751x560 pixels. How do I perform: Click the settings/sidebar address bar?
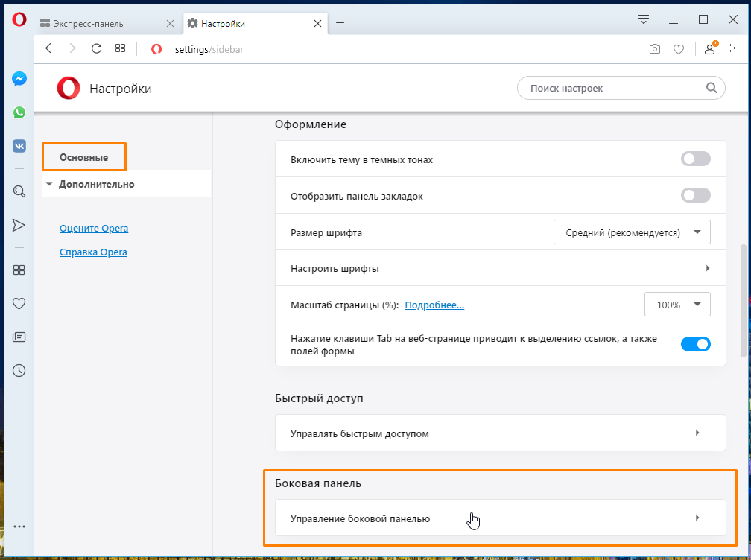pyautogui.click(x=209, y=49)
